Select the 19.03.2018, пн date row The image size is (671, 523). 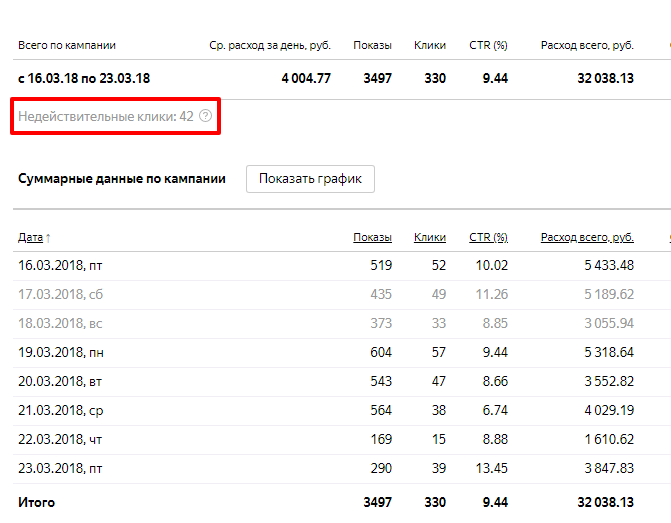click(61, 352)
